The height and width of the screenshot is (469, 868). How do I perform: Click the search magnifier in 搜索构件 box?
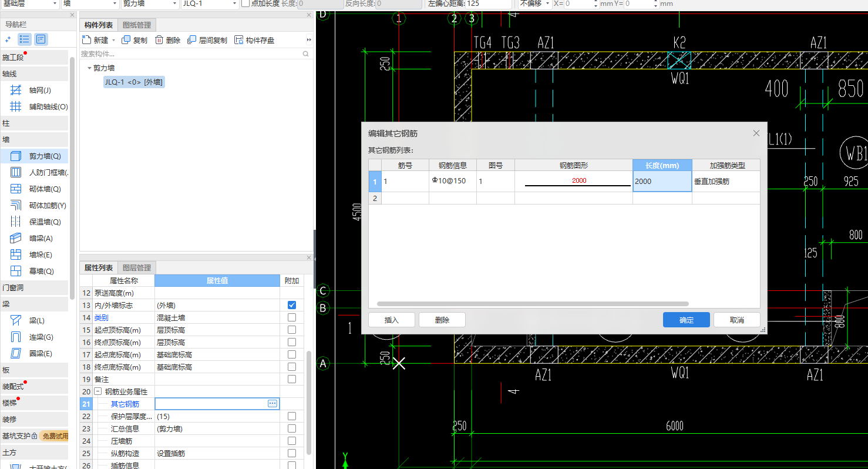tap(305, 53)
